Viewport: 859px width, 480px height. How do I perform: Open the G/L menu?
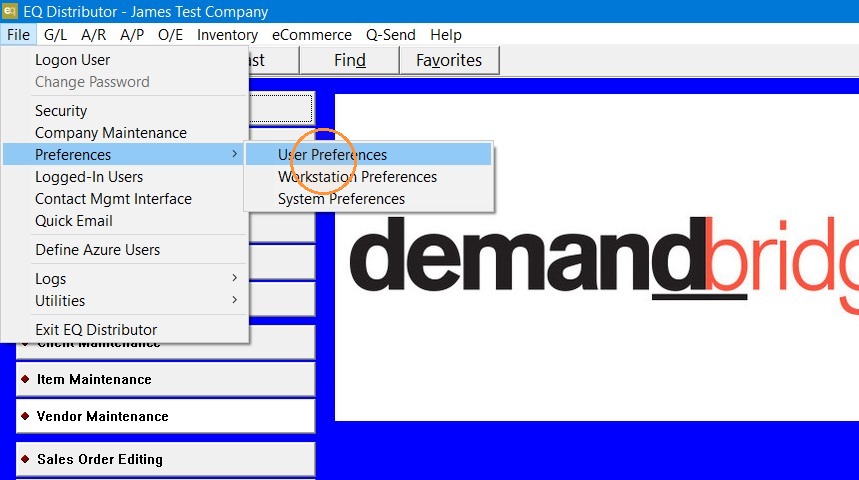pyautogui.click(x=55, y=35)
